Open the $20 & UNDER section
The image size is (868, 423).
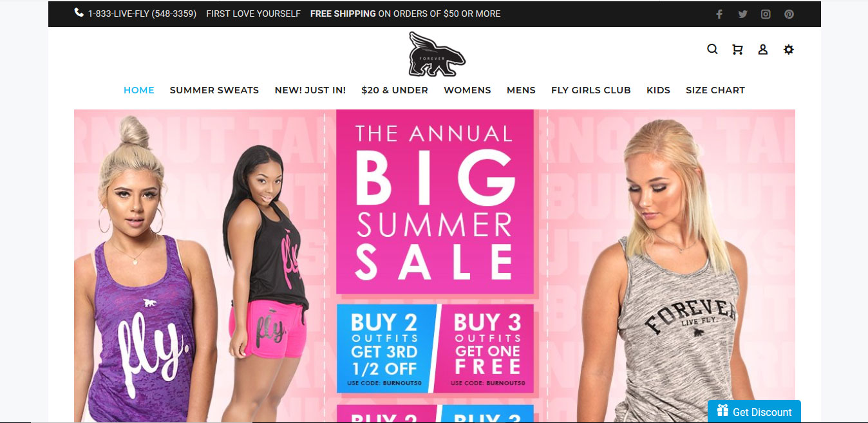pyautogui.click(x=395, y=90)
